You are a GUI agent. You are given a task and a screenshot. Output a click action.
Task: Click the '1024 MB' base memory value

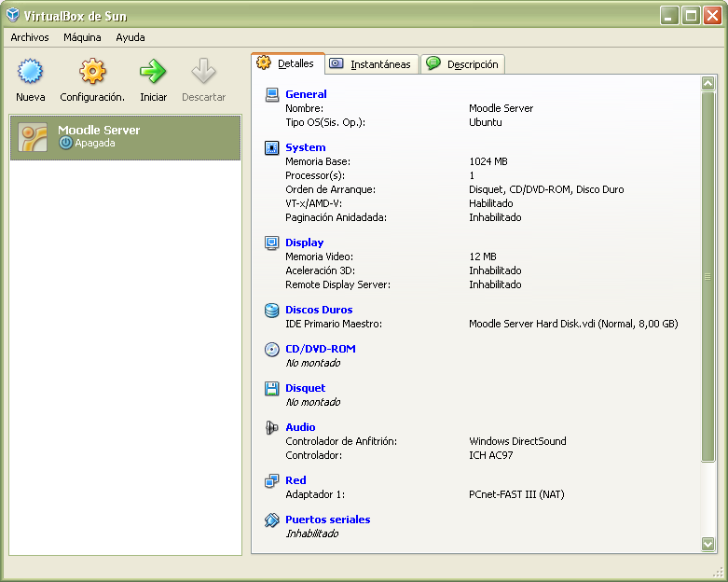(488, 161)
